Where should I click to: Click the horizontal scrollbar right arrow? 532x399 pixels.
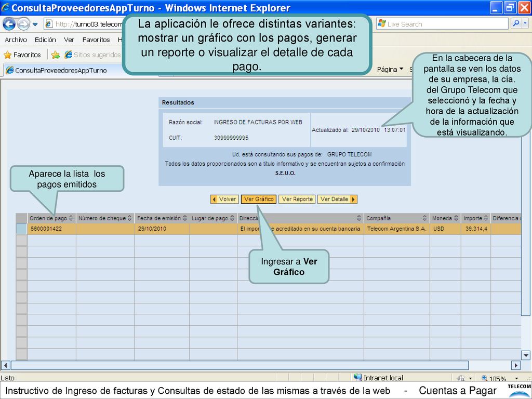click(x=516, y=365)
